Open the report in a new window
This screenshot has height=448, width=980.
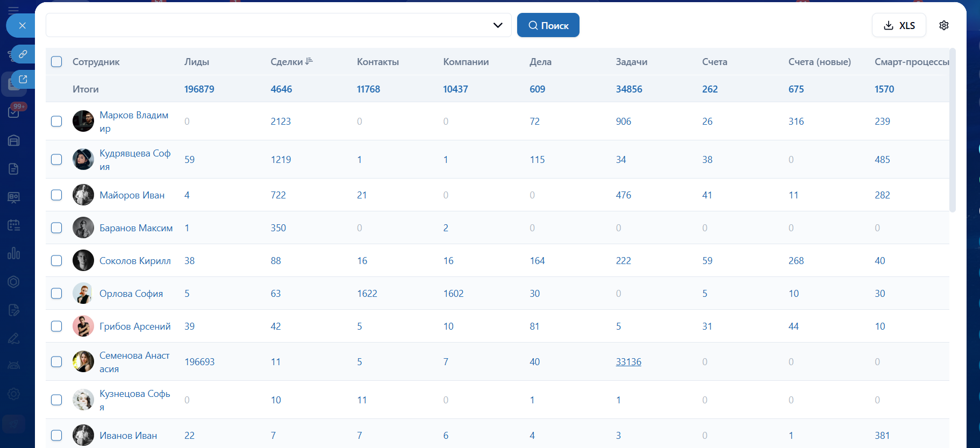tap(23, 80)
